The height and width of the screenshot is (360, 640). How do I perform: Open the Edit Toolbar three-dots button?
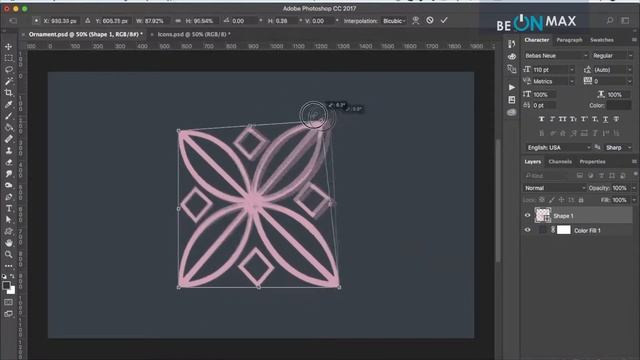(9, 266)
